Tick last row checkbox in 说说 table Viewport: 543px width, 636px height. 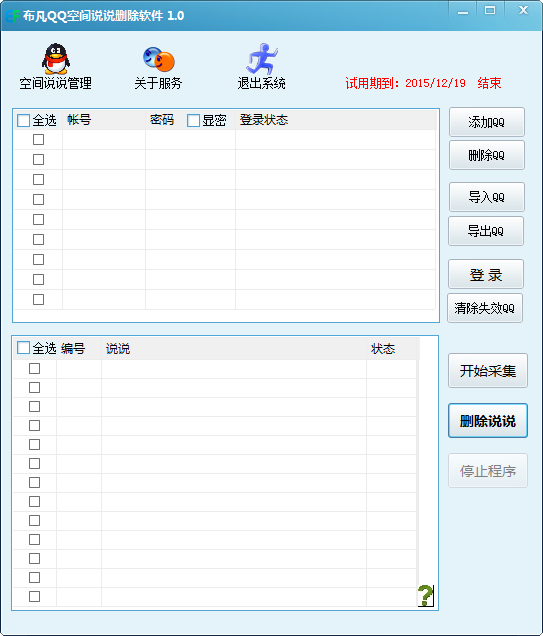[x=34, y=596]
